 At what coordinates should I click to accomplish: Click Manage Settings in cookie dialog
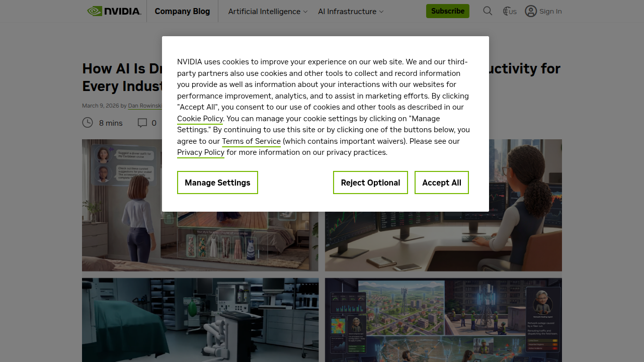(x=217, y=183)
